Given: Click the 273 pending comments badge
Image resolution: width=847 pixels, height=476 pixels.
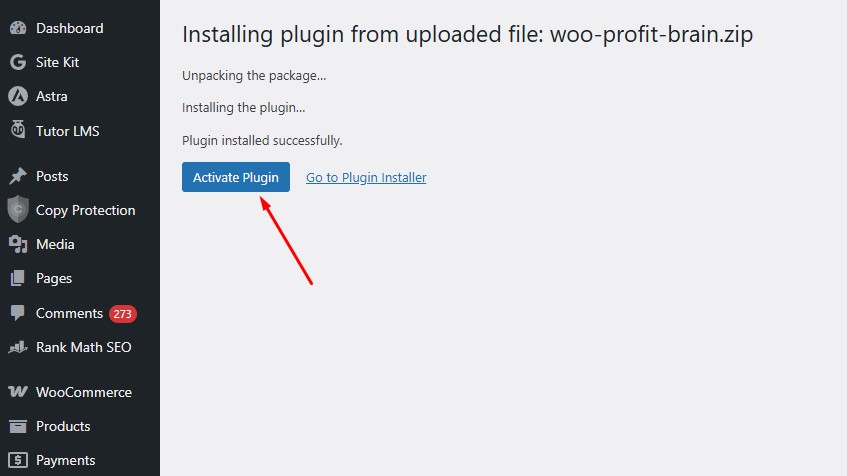Looking at the screenshot, I should (123, 313).
